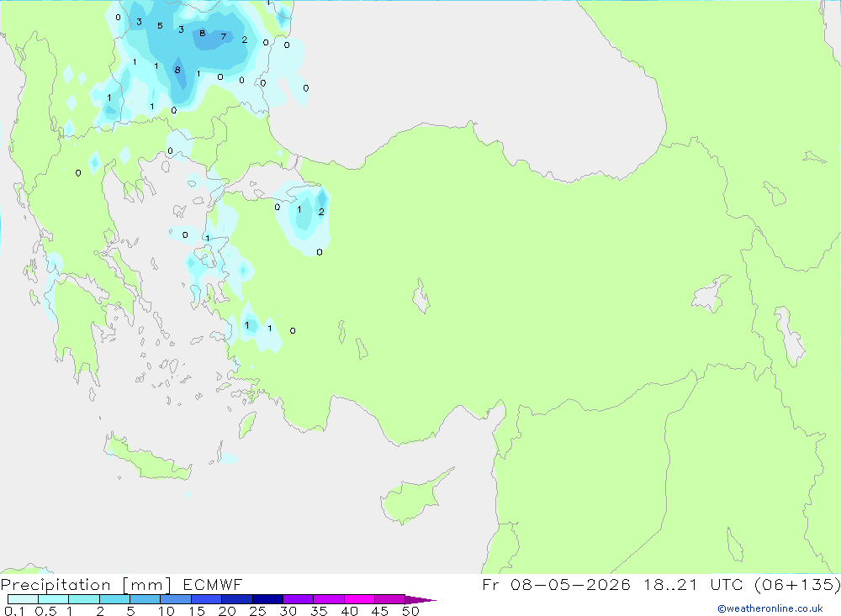The image size is (841, 616).
Task: Click the date 'Fr 08-05-2026'
Action: (556, 584)
